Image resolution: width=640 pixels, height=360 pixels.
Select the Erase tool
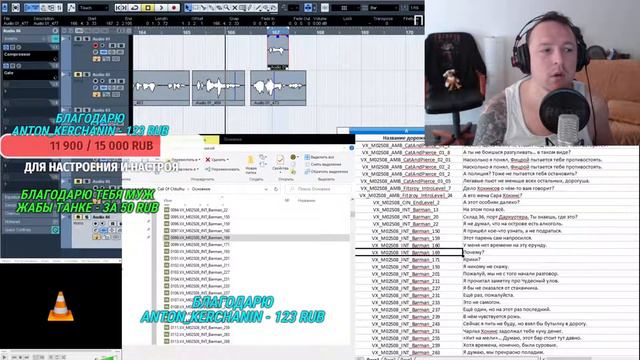pos(219,8)
